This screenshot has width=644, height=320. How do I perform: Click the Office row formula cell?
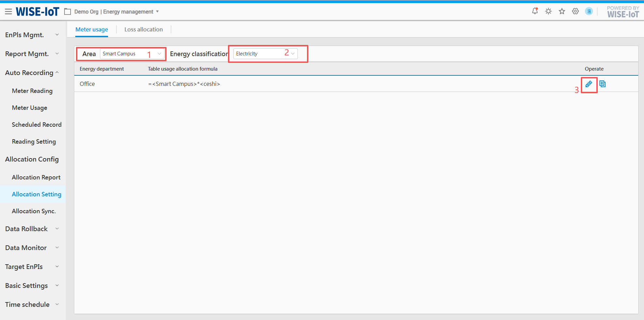pos(184,84)
